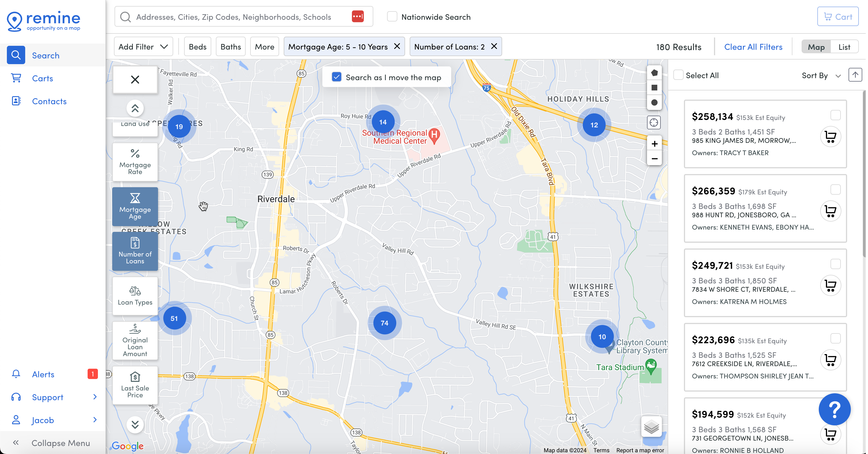This screenshot has width=868, height=454.
Task: Enable the Nationwide Search checkbox
Action: (392, 17)
